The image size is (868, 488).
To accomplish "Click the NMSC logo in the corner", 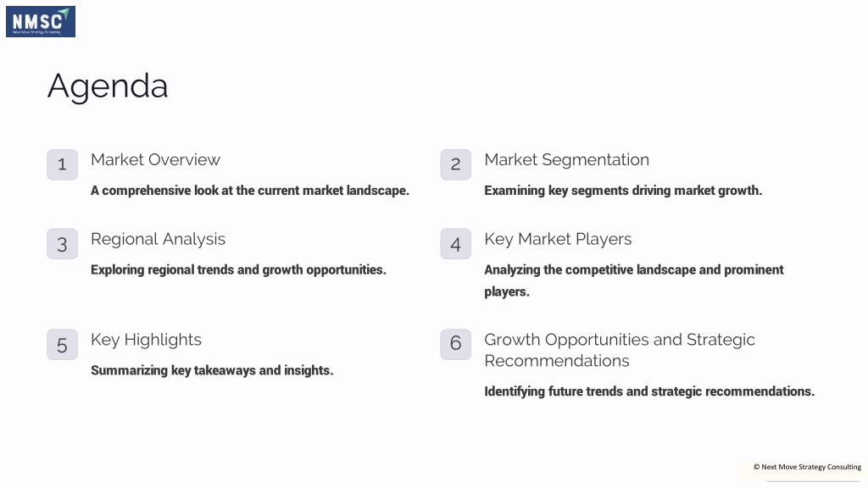I will click(41, 21).
